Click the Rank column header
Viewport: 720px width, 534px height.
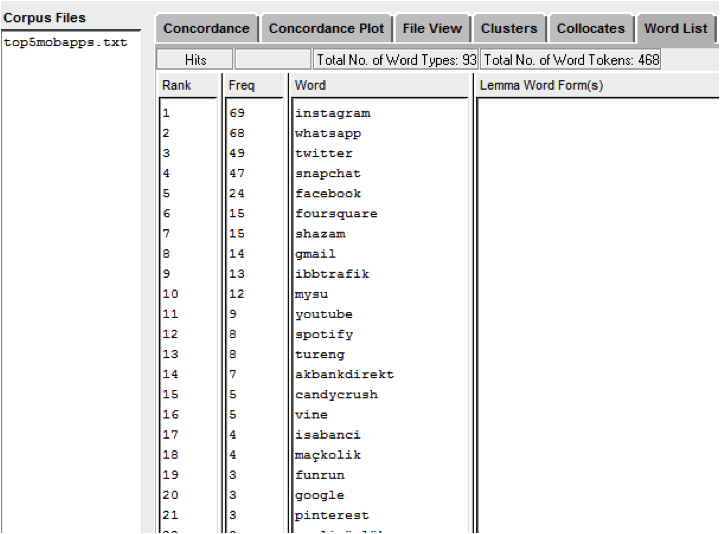coord(188,86)
